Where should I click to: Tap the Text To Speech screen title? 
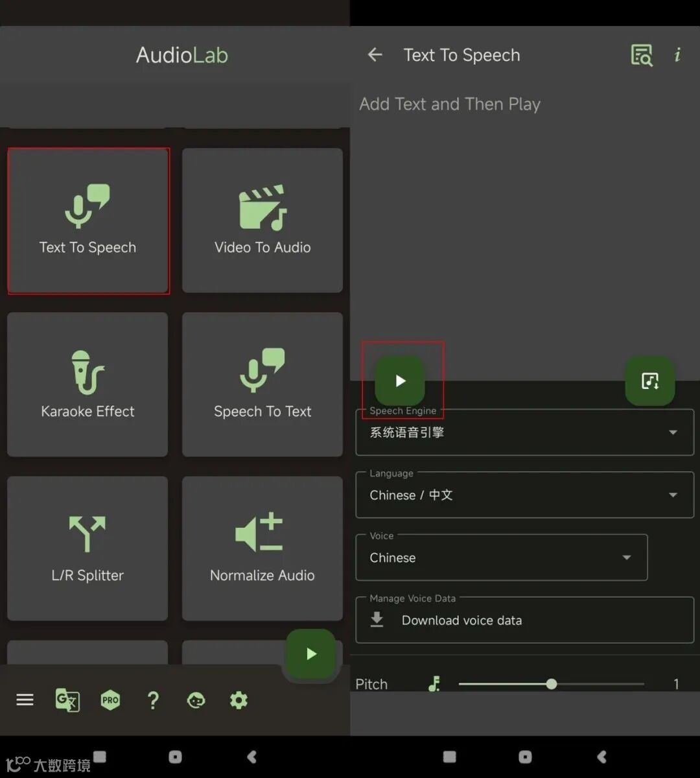click(x=461, y=56)
